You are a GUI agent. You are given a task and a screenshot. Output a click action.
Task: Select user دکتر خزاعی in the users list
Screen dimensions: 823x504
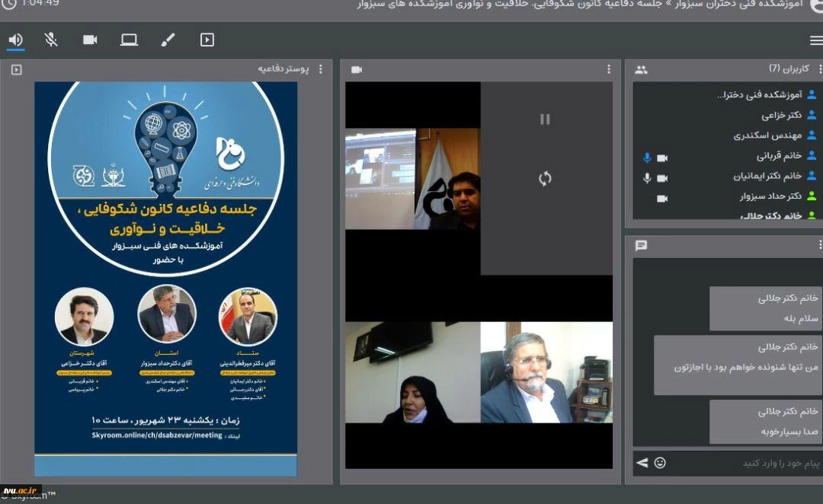(781, 116)
